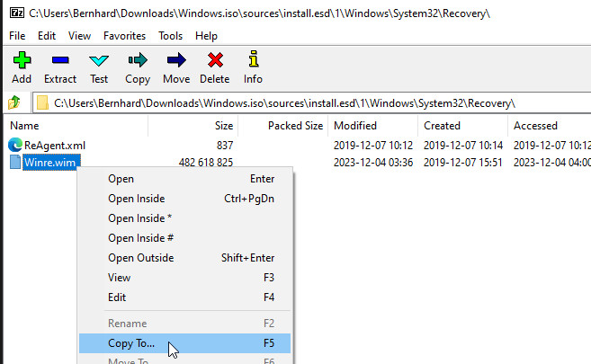Viewport: 591px width, 364px height.
Task: Select Edit in the context menu
Action: click(x=118, y=297)
